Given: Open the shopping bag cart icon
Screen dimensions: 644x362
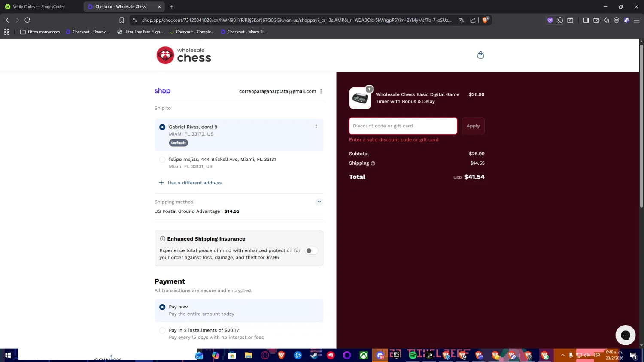Looking at the screenshot, I should click(x=480, y=55).
